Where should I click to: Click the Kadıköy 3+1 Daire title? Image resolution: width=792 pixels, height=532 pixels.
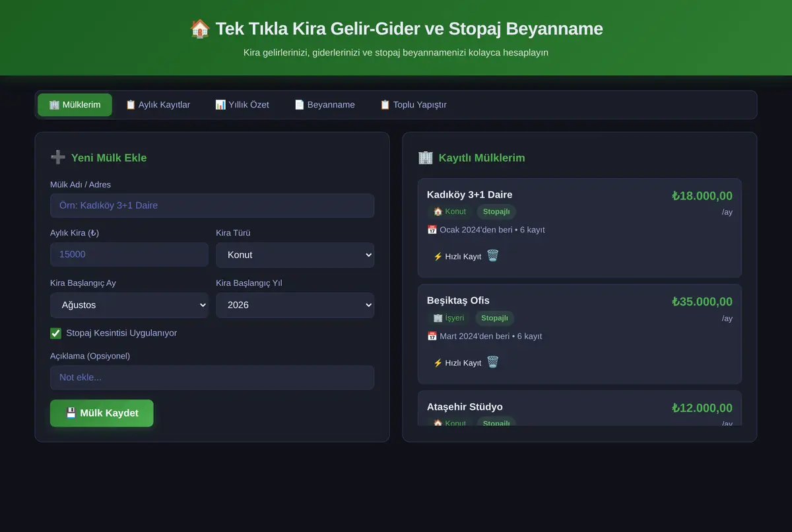pyautogui.click(x=469, y=195)
